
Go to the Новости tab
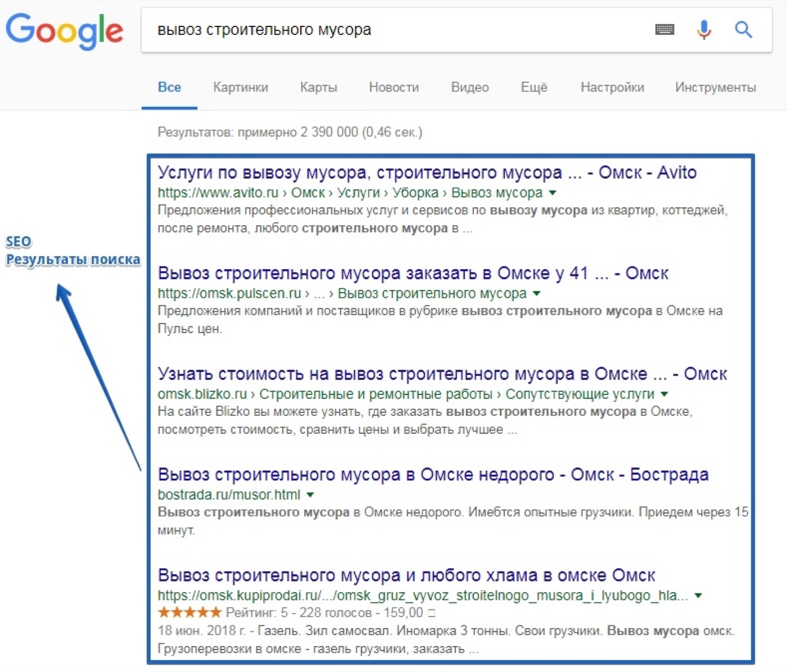394,87
